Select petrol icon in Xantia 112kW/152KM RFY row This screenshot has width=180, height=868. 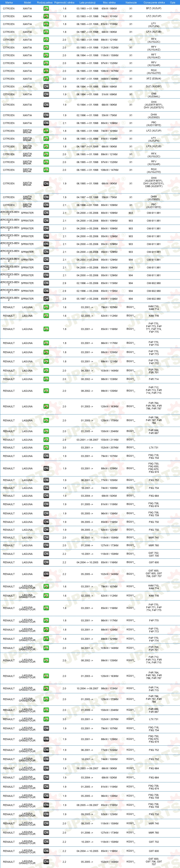(x=46, y=48)
